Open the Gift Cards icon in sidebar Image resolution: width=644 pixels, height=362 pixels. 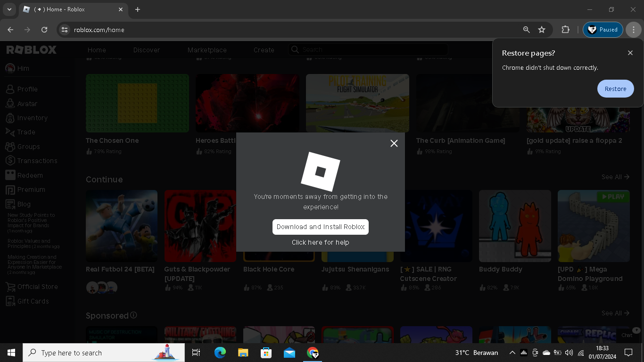(x=10, y=301)
